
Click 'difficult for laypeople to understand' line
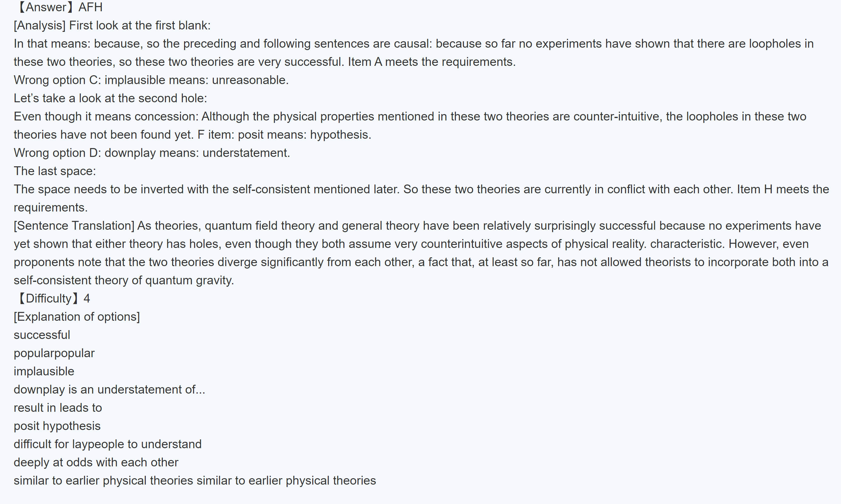pyautogui.click(x=108, y=444)
